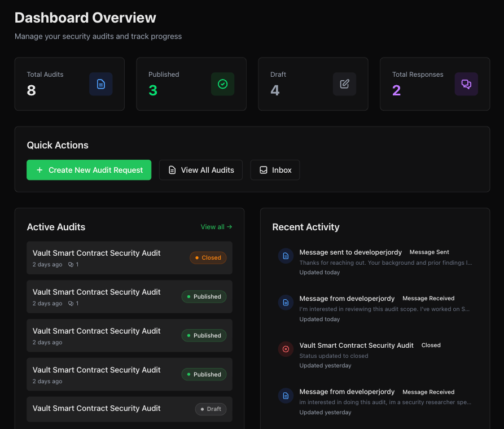Click the green check icon on Published card
This screenshot has width=504, height=429.
(222, 84)
